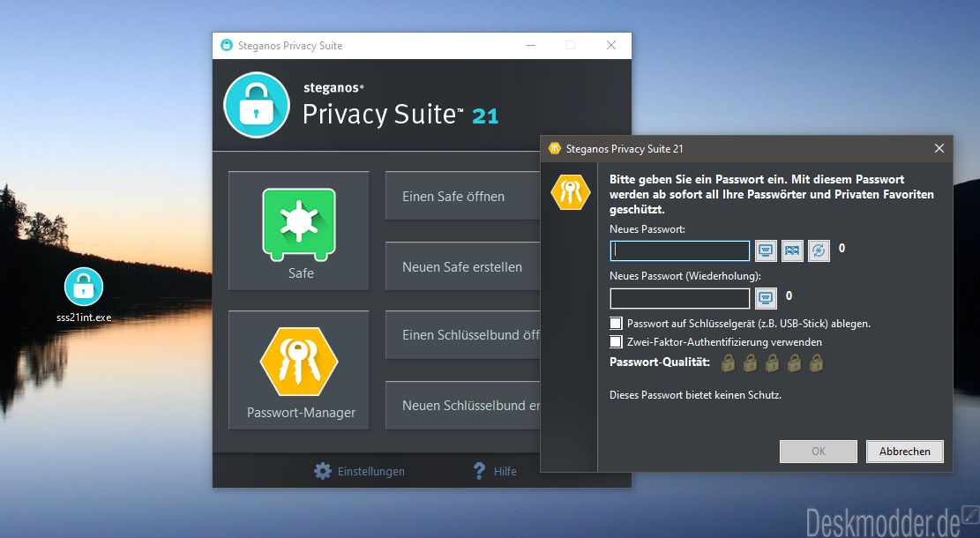This screenshot has height=538, width=980.
Task: Focus the Neues Passwort input field
Action: (679, 250)
